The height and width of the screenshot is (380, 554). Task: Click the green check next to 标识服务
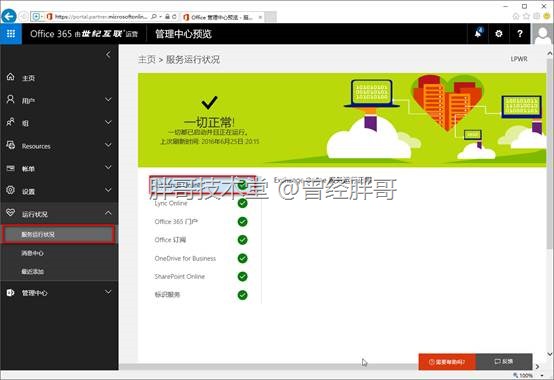pyautogui.click(x=242, y=295)
